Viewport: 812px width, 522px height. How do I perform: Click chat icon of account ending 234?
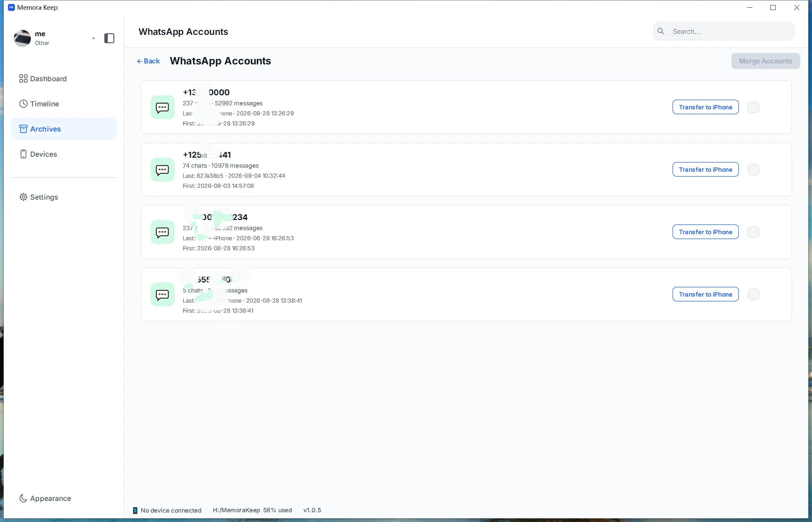162,232
